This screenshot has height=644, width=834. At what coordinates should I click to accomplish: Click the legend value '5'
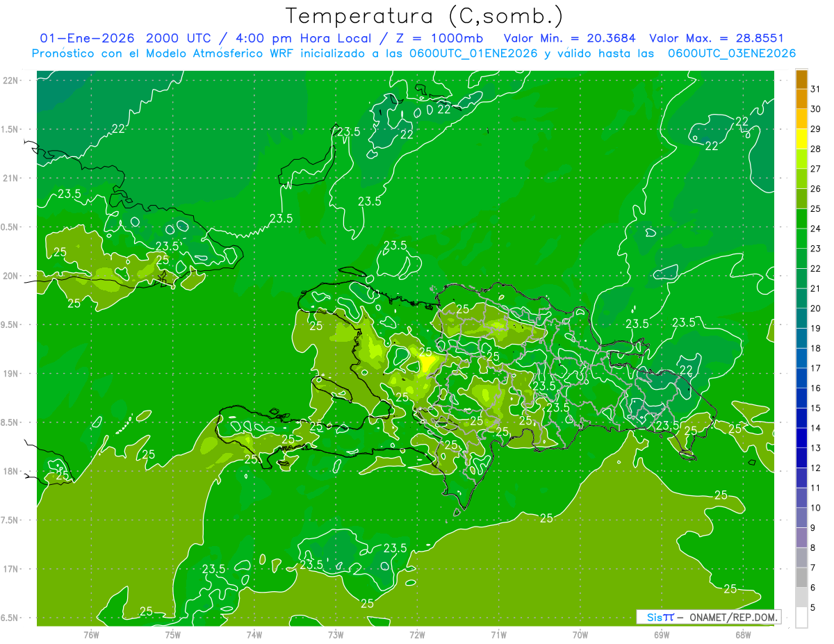(x=813, y=608)
